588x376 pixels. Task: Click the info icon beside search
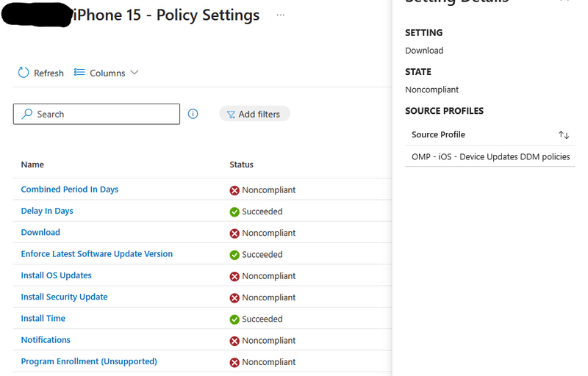coord(193,114)
